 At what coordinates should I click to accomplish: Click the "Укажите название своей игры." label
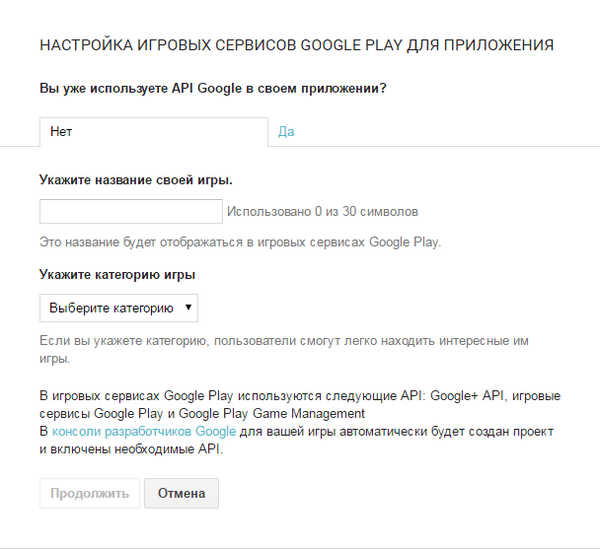[136, 180]
